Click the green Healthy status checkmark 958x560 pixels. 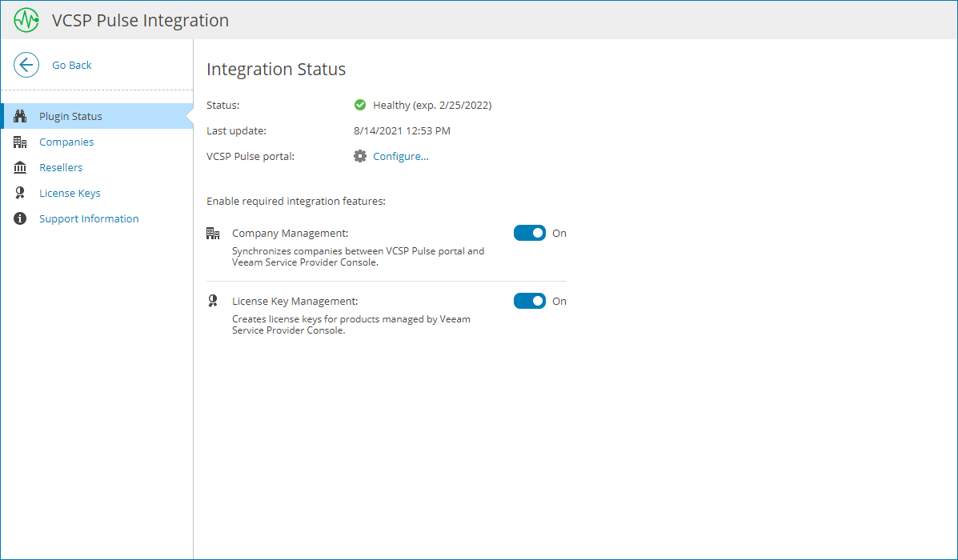[x=360, y=105]
